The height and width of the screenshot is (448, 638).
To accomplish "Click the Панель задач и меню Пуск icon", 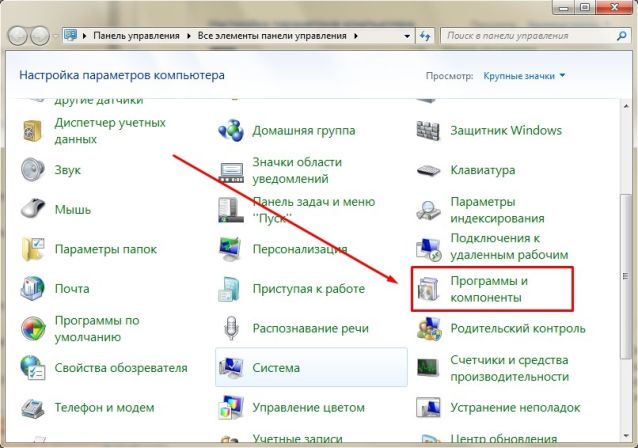I will click(230, 210).
